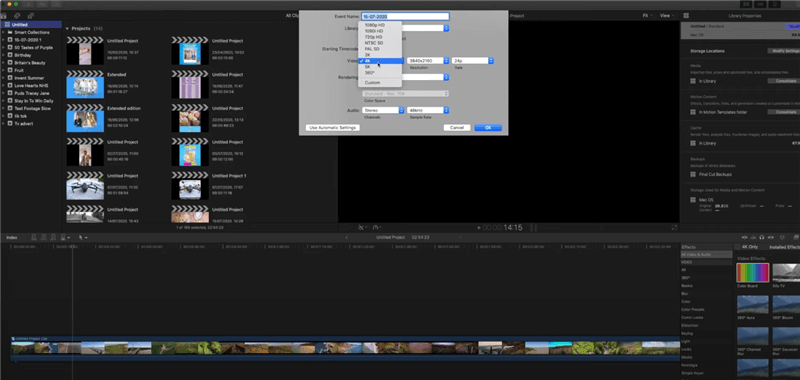
Task: Open the select tool arrow menu in timeline
Action: (x=83, y=238)
